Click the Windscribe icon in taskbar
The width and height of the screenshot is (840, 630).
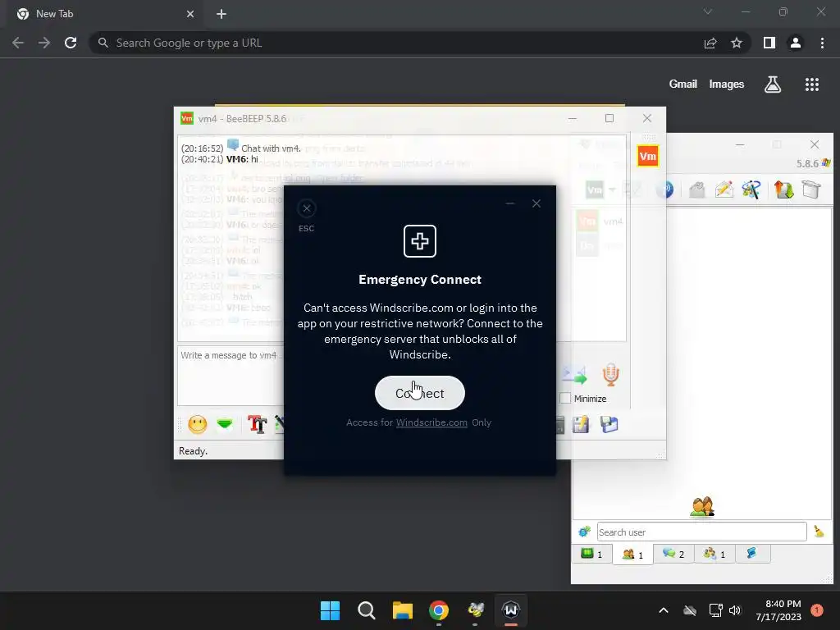click(x=511, y=610)
